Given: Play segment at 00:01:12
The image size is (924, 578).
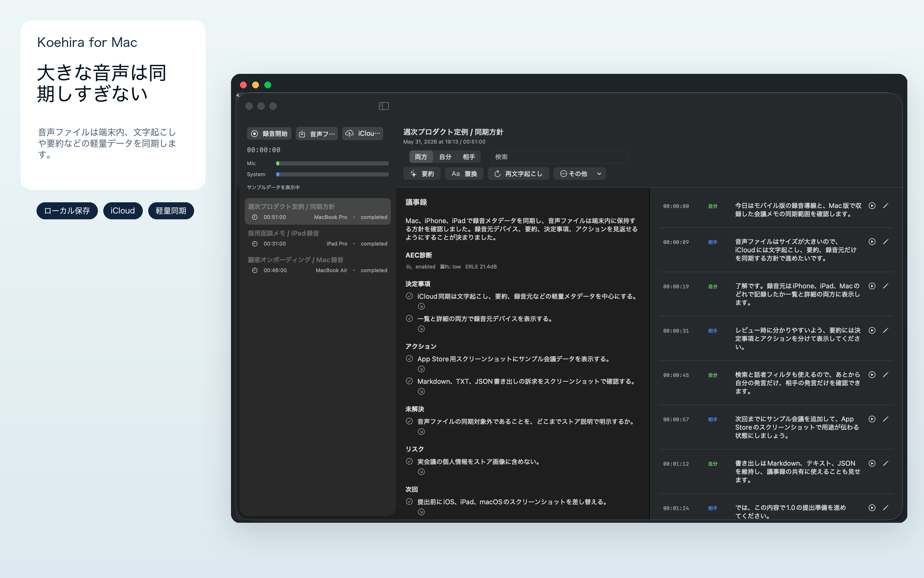Looking at the screenshot, I should pos(872,463).
